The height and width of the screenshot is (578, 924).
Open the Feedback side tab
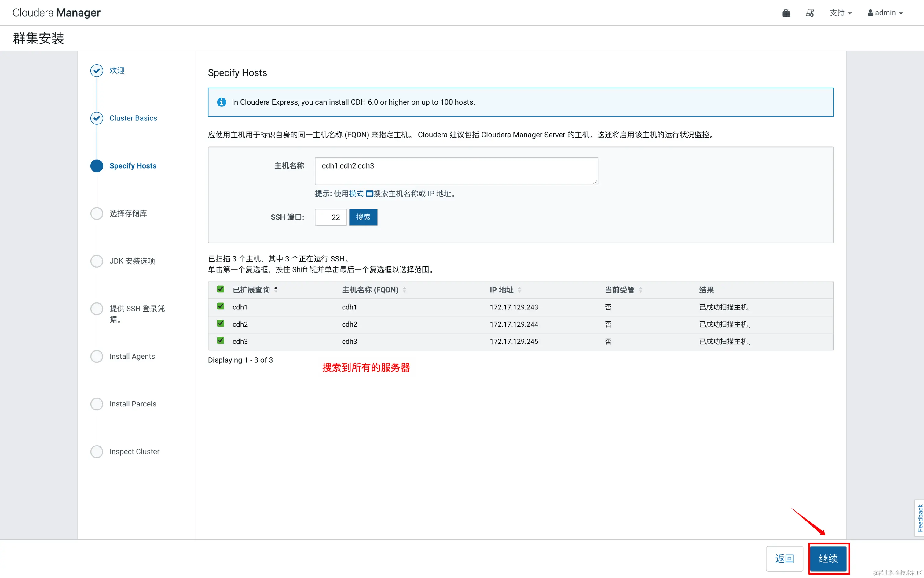coord(919,518)
